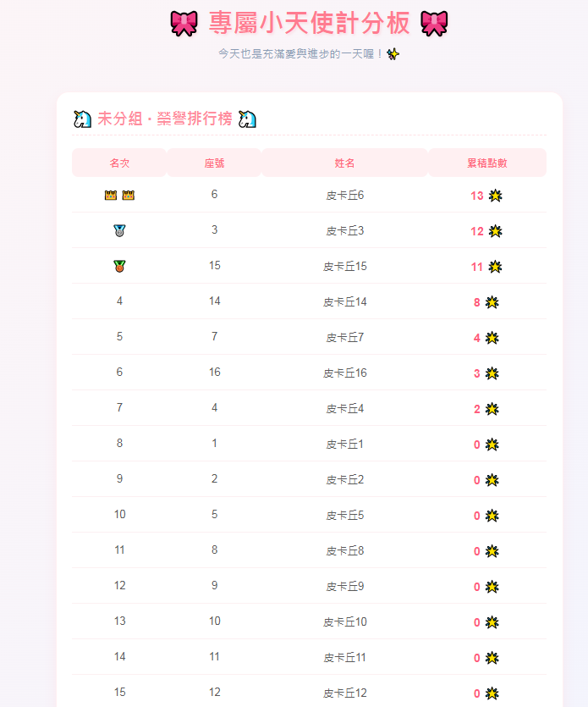Select the 累積點數 column header

click(x=487, y=163)
